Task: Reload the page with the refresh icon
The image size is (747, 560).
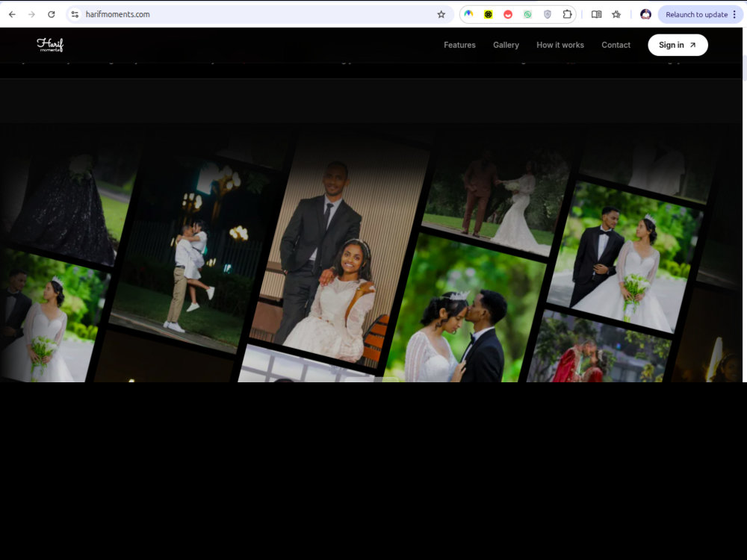Action: [x=51, y=14]
